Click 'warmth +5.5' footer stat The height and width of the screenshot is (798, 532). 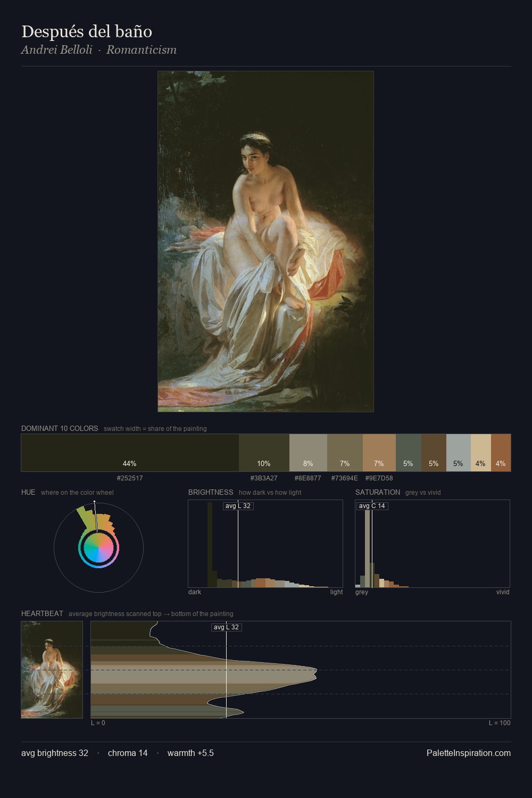click(190, 753)
